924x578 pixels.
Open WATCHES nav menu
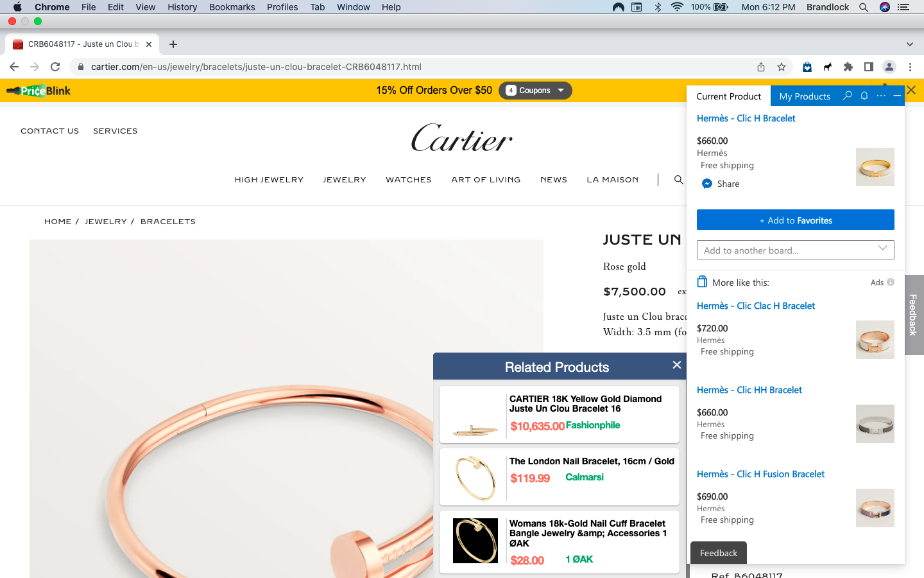(x=409, y=180)
